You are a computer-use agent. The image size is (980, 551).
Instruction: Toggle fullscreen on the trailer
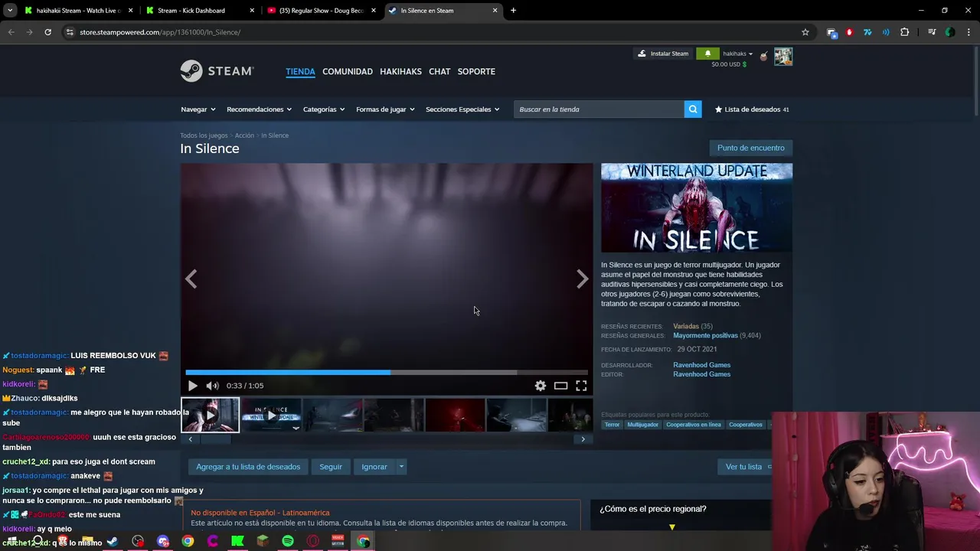click(581, 386)
